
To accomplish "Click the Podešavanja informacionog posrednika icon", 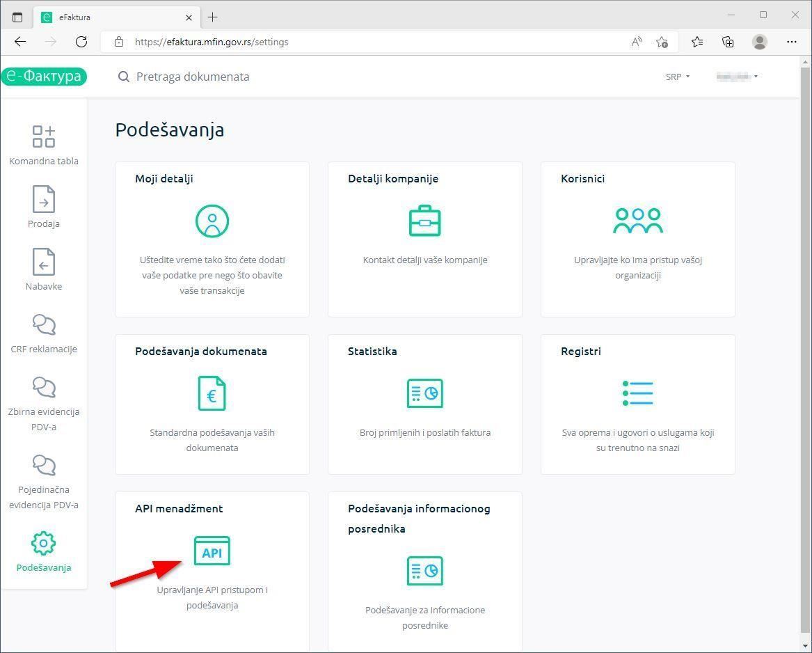I will pyautogui.click(x=424, y=571).
